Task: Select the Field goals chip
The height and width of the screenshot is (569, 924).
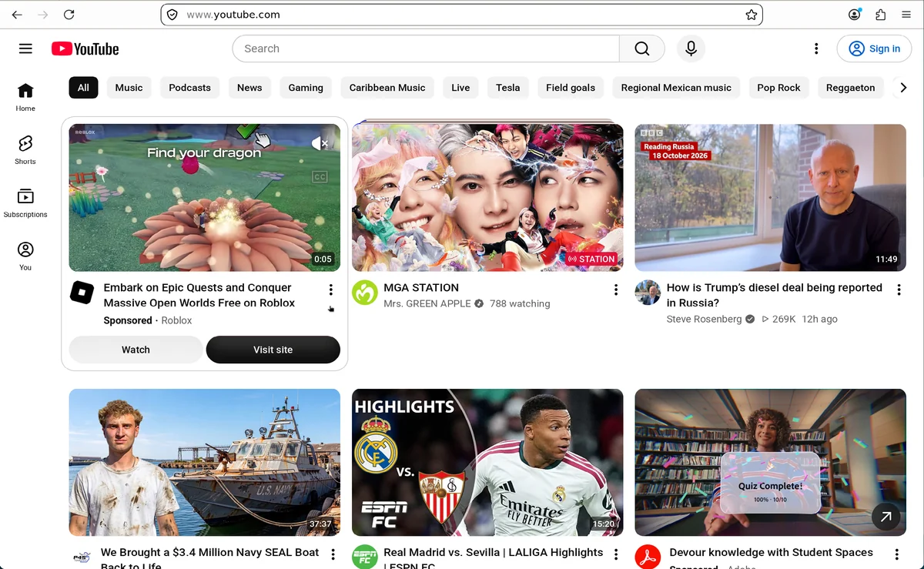Action: pos(571,88)
